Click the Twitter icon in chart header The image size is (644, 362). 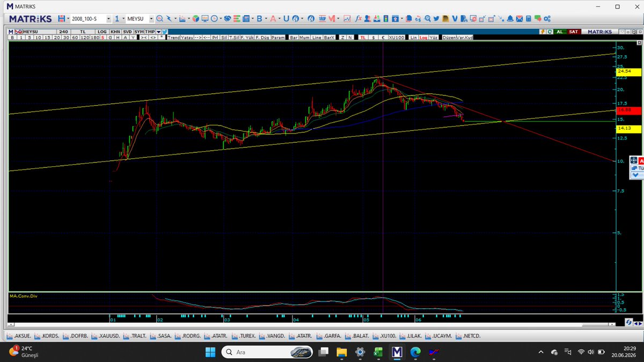click(x=165, y=32)
